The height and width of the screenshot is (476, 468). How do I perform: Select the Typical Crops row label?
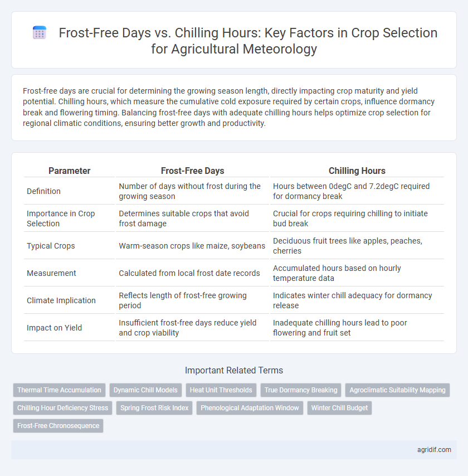click(51, 246)
